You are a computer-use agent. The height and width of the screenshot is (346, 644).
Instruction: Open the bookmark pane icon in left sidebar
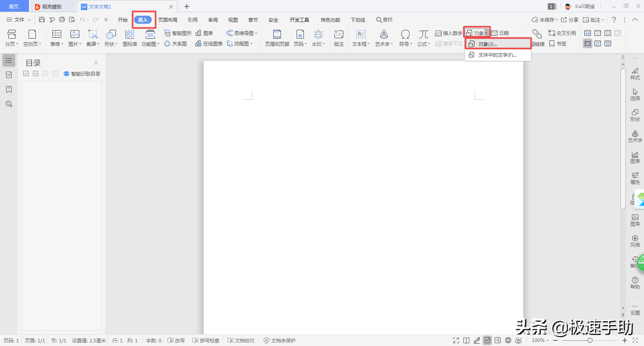pyautogui.click(x=9, y=89)
